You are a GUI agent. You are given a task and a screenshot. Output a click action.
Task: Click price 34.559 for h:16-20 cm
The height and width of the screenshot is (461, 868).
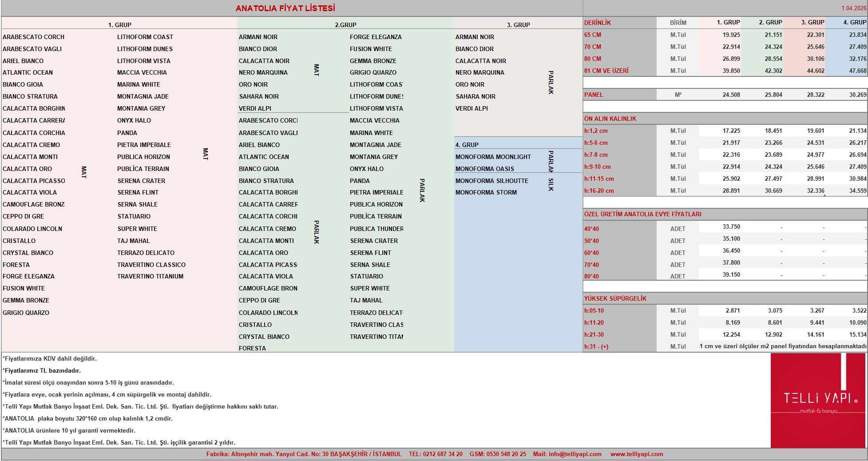point(858,191)
